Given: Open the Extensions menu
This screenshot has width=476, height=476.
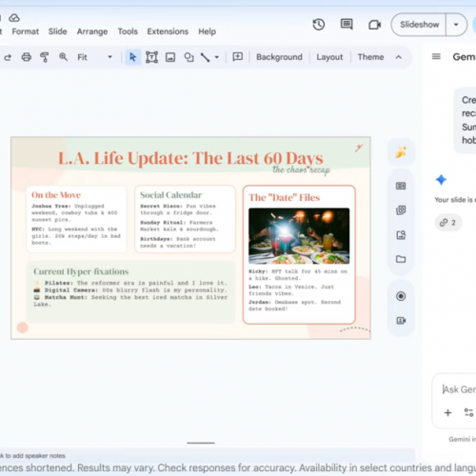Looking at the screenshot, I should click(x=168, y=31).
